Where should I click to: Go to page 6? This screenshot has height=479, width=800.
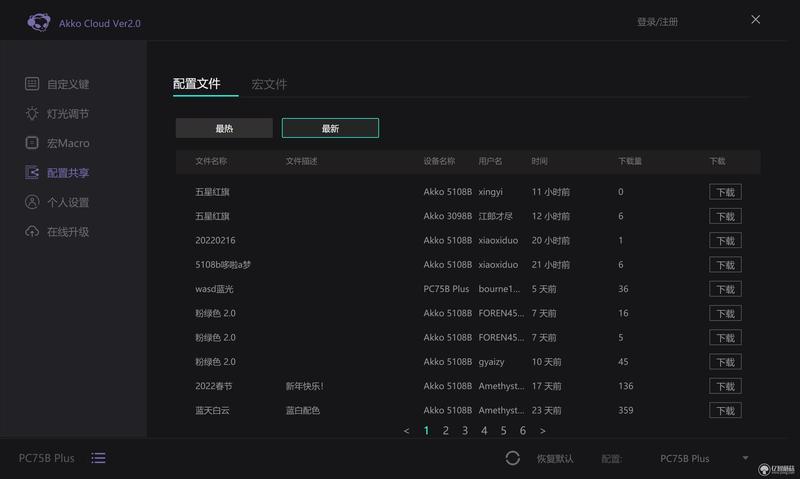pos(522,431)
